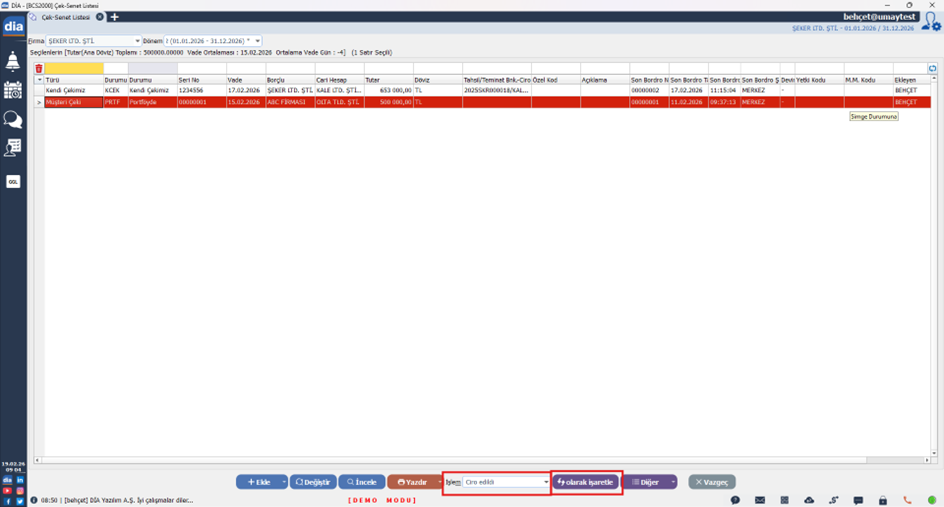Screen dimensions: 944x507
Task: Open the arrow next to the Ekle button
Action: [x=284, y=482]
